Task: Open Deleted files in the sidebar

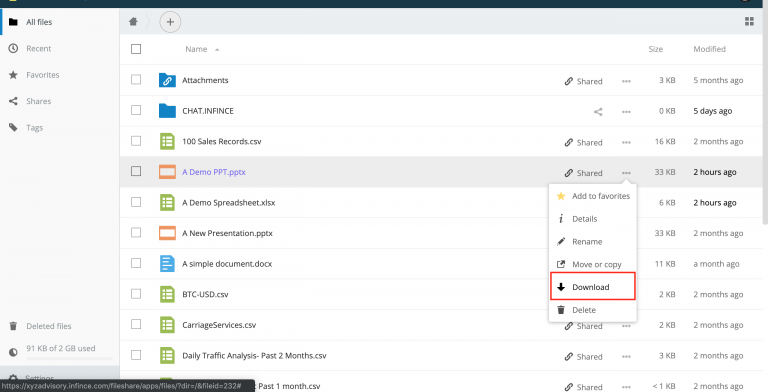Action: (x=60, y=326)
